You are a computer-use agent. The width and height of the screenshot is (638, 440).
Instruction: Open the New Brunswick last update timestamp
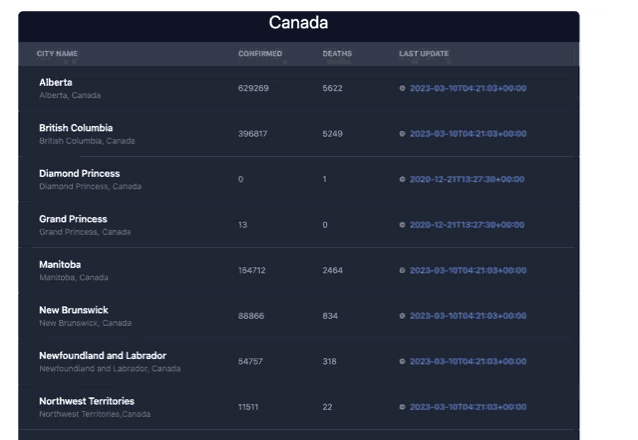tap(468, 316)
